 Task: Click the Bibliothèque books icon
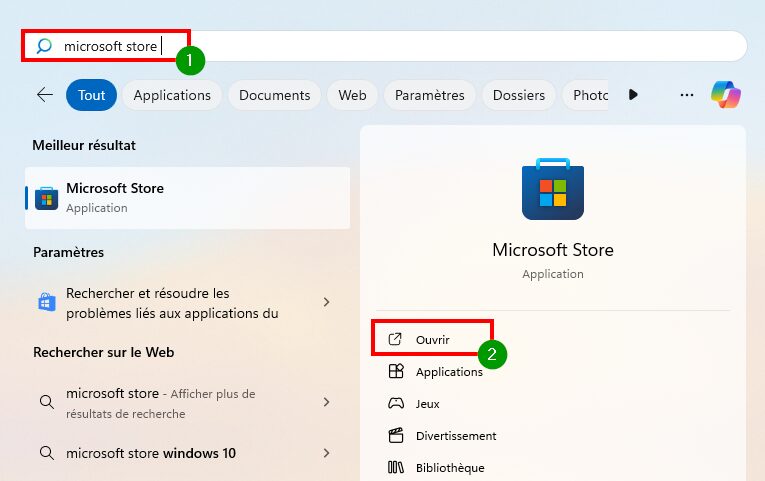(x=396, y=467)
